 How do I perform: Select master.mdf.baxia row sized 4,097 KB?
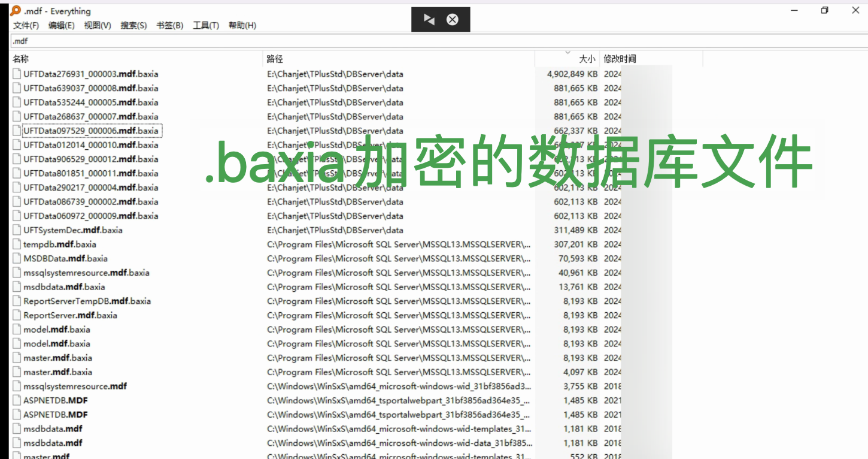click(x=58, y=372)
